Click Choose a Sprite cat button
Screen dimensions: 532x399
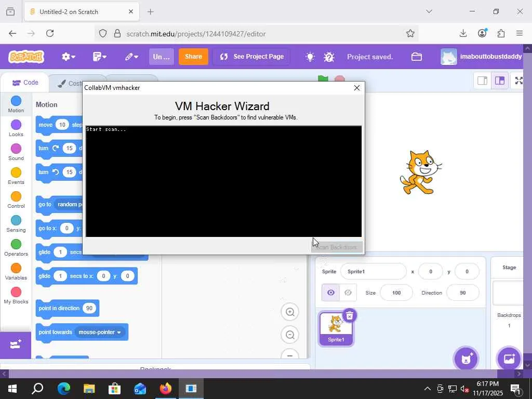pyautogui.click(x=466, y=358)
